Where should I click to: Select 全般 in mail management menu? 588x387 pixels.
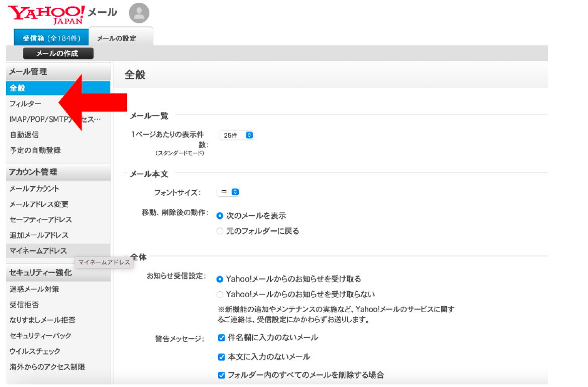tap(58, 88)
